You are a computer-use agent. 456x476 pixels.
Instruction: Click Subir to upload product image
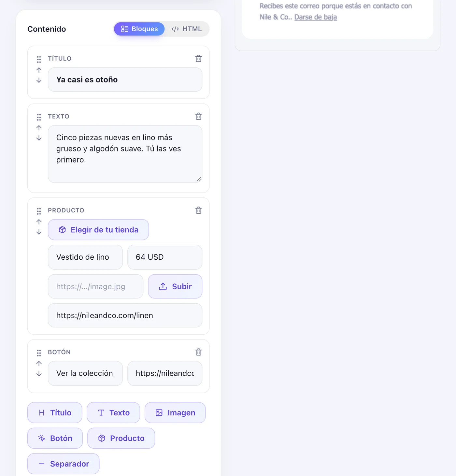coord(175,286)
